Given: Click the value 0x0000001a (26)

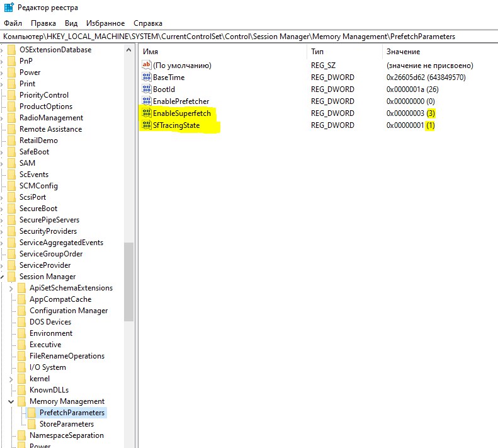Looking at the screenshot, I should coord(412,89).
